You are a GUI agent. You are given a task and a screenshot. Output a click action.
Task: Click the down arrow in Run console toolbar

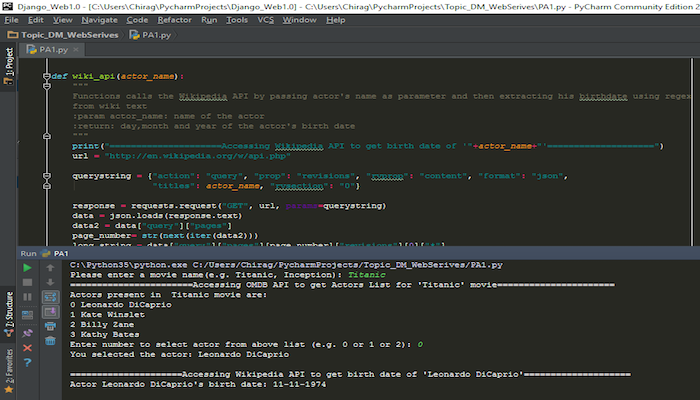click(50, 282)
